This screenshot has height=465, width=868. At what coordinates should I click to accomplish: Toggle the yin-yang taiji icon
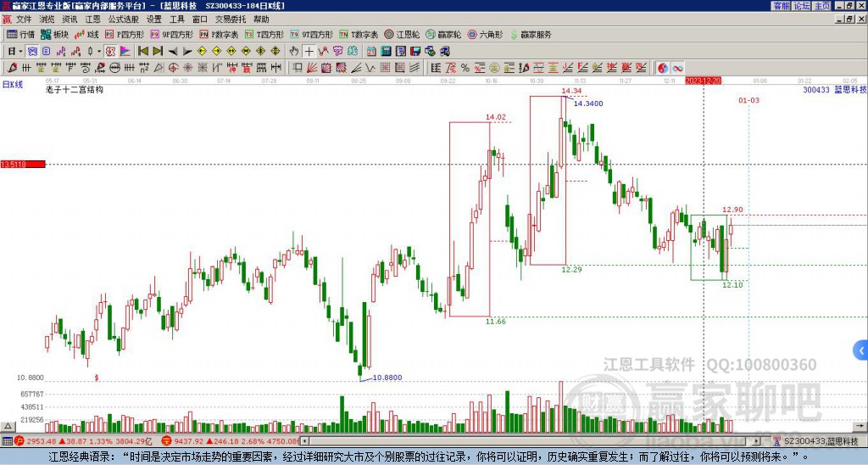663,68
